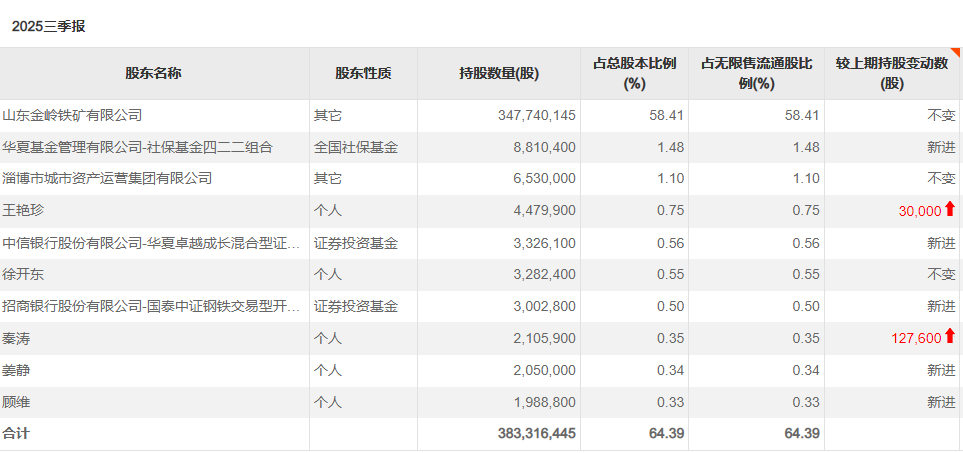Click the 较上期持股变动数(股) column header
This screenshot has width=963, height=453.
pyautogui.click(x=892, y=74)
